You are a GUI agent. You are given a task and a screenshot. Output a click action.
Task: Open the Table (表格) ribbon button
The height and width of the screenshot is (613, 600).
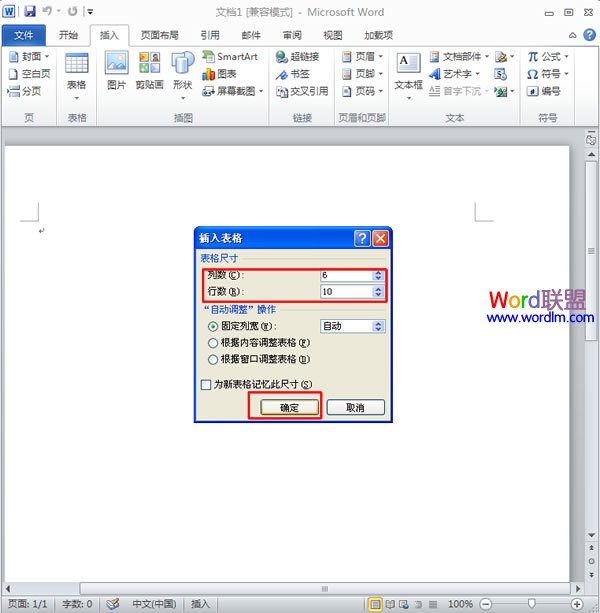tap(77, 76)
